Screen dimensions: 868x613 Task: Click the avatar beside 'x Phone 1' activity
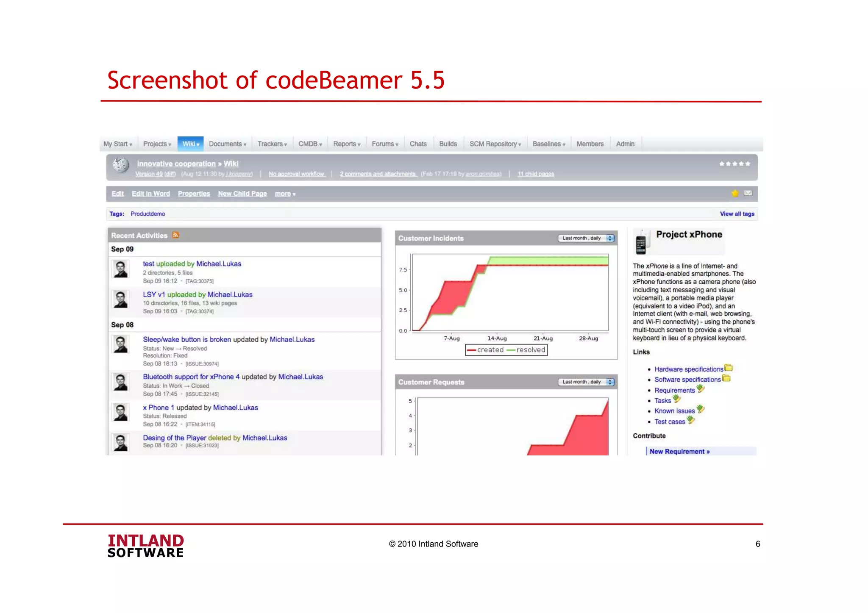click(x=121, y=412)
